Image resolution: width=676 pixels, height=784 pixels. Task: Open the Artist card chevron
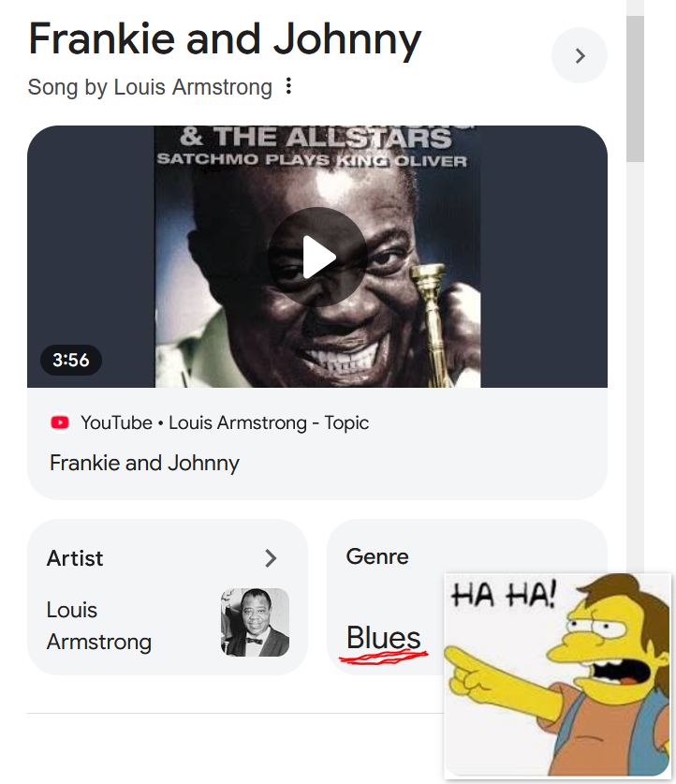[271, 558]
